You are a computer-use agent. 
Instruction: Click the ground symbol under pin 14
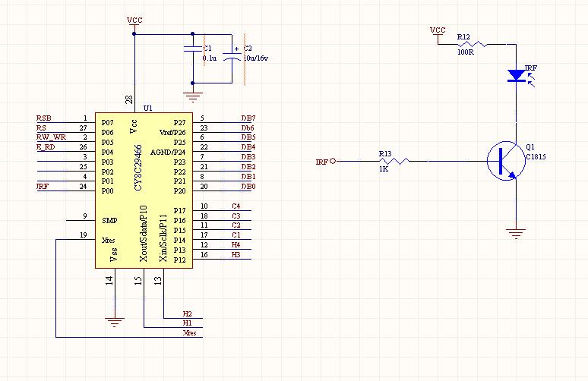[115, 323]
